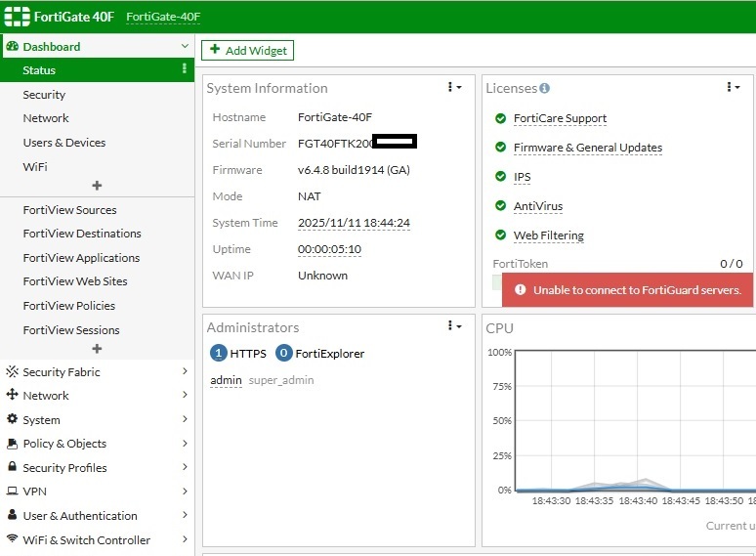The image size is (756, 556).
Task: Click the admin user link
Action: point(226,380)
